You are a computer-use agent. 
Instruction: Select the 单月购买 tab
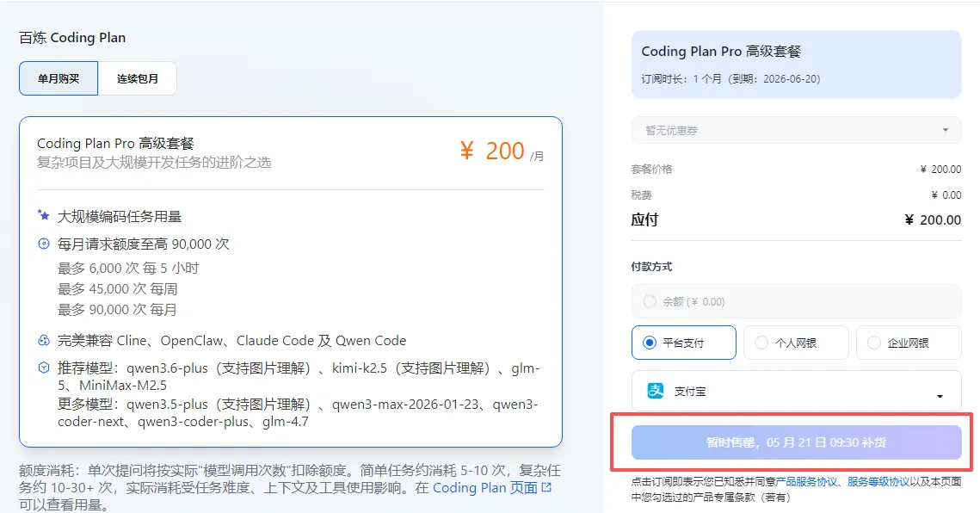pyautogui.click(x=59, y=78)
